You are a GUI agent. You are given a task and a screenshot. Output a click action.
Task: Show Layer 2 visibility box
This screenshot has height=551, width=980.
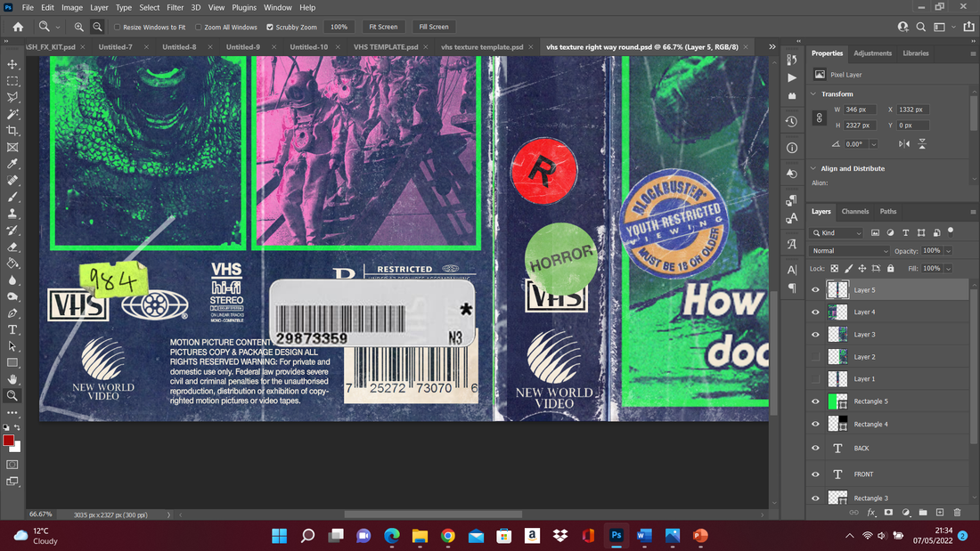(x=815, y=357)
